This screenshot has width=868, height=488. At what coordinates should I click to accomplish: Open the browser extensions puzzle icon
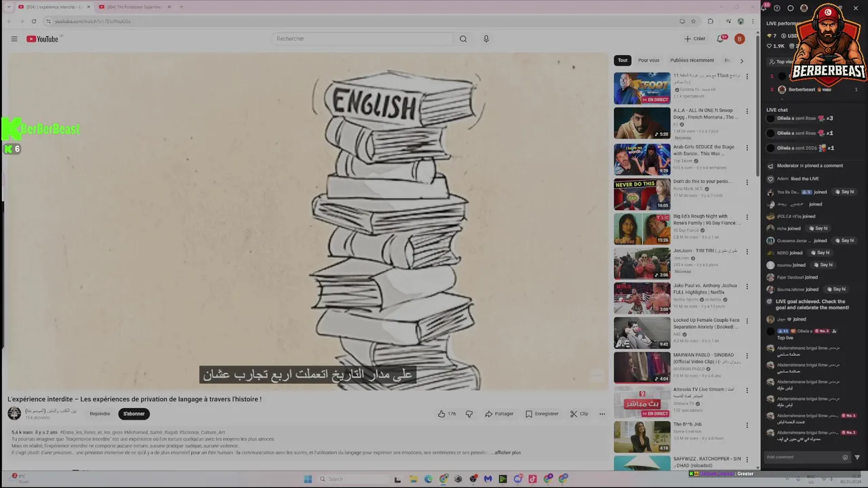tap(710, 21)
